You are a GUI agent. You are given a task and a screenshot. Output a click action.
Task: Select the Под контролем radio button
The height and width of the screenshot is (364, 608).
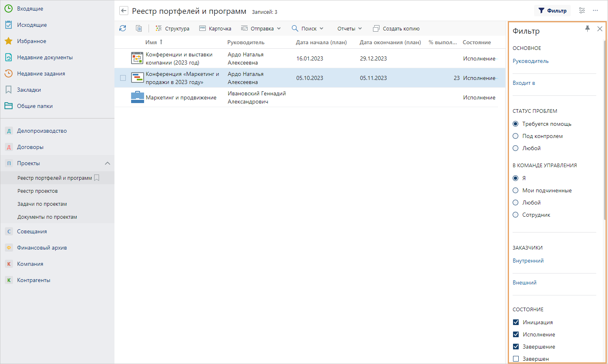[515, 136]
